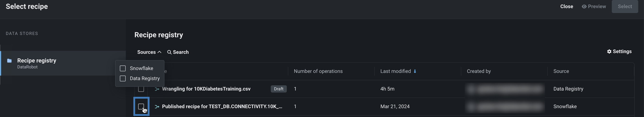This screenshot has width=644, height=117.
Task: Sort by Number of operations column
Action: pos(318,71)
